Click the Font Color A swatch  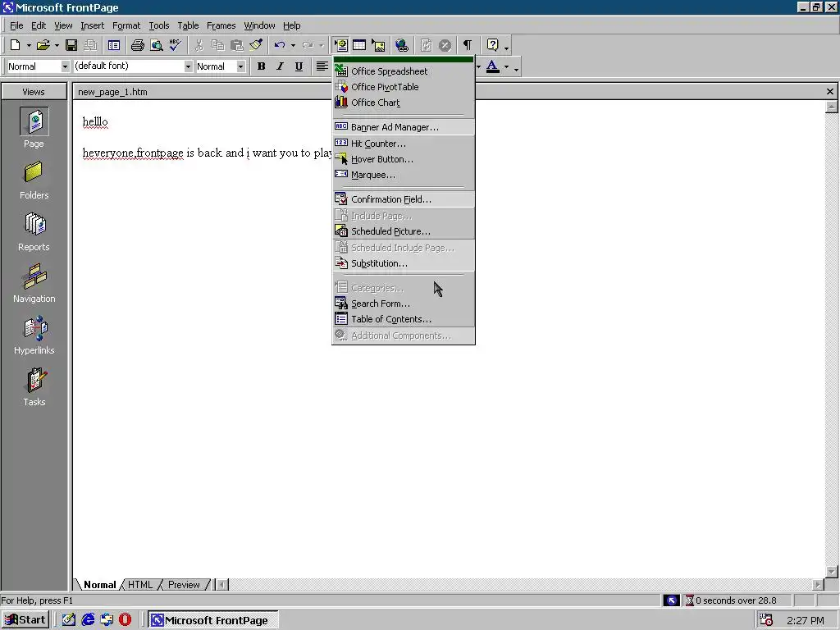pyautogui.click(x=493, y=66)
